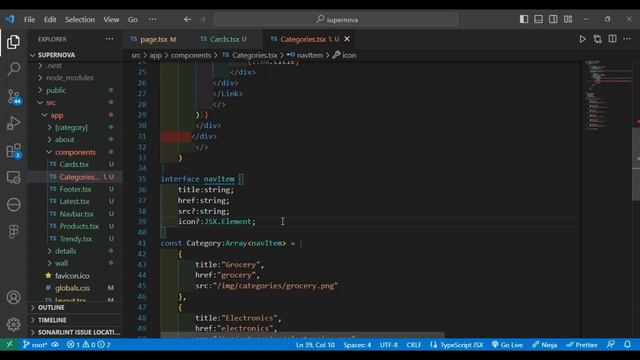Open the Edit menu
Image resolution: width=640 pixels, height=360 pixels.
[50, 19]
